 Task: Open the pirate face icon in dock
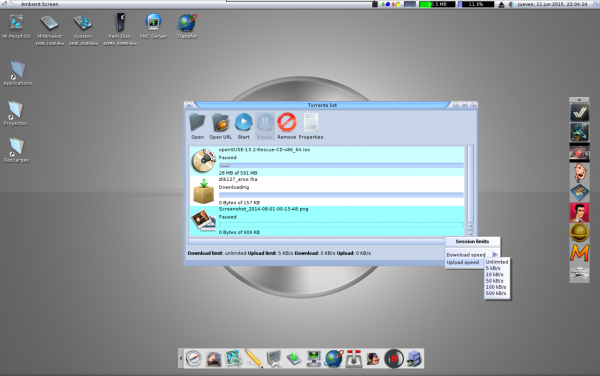pyautogui.click(x=373, y=359)
